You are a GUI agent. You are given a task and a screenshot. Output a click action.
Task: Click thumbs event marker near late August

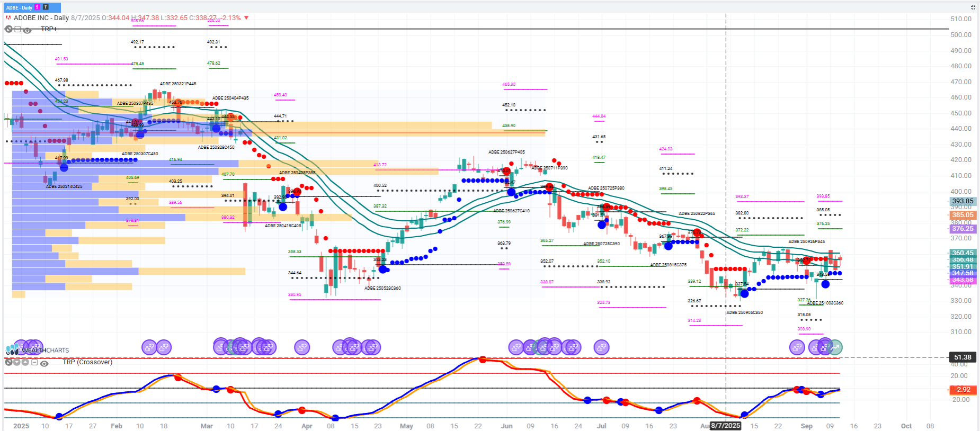797,347
